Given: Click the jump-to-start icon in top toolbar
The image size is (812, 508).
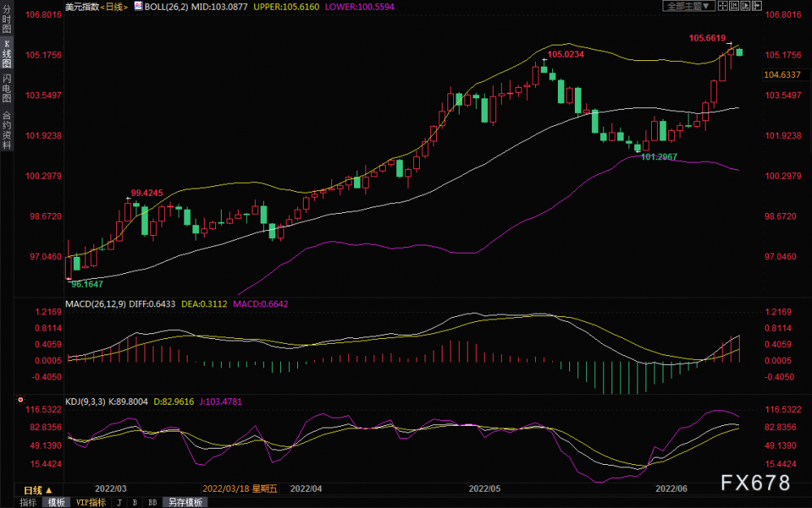Looking at the screenshot, I should 734,7.
